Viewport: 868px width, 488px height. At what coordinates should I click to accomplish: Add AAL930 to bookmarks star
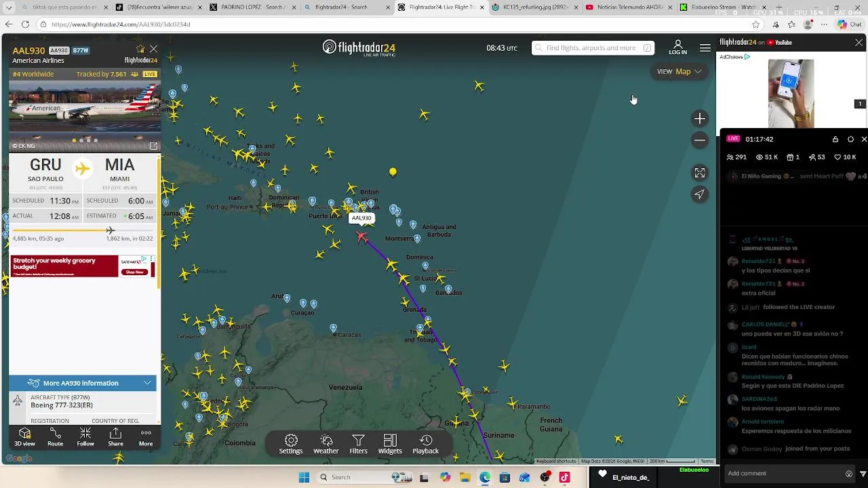pos(140,49)
